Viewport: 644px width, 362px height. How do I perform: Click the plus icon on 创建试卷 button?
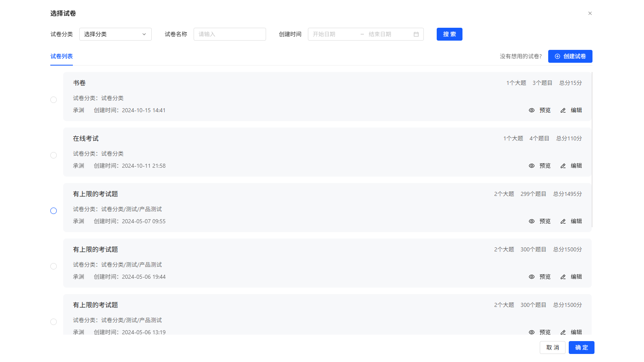[557, 56]
